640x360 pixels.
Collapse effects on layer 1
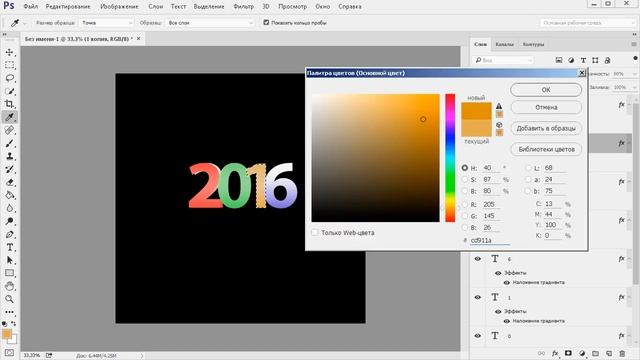630,297
